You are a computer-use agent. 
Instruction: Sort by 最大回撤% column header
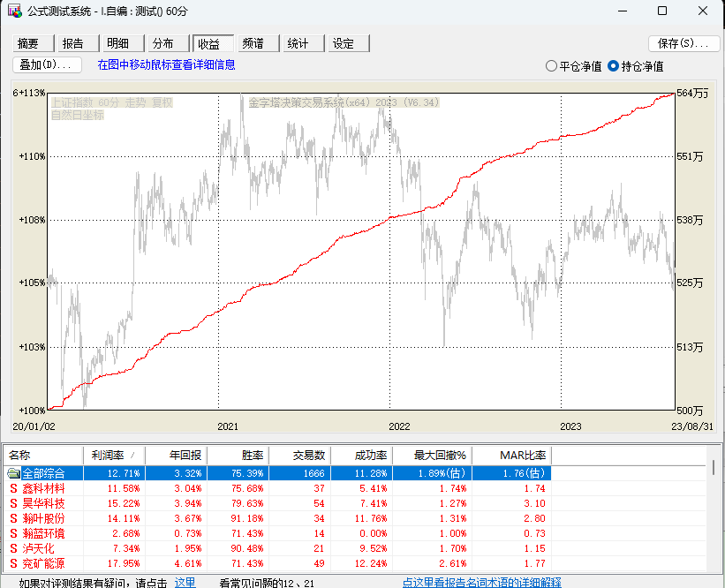pyautogui.click(x=433, y=456)
